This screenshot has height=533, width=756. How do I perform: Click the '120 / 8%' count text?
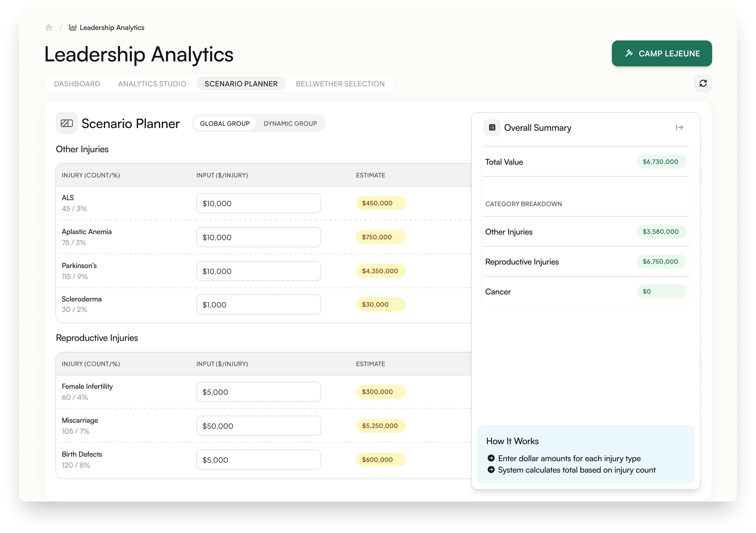76,465
